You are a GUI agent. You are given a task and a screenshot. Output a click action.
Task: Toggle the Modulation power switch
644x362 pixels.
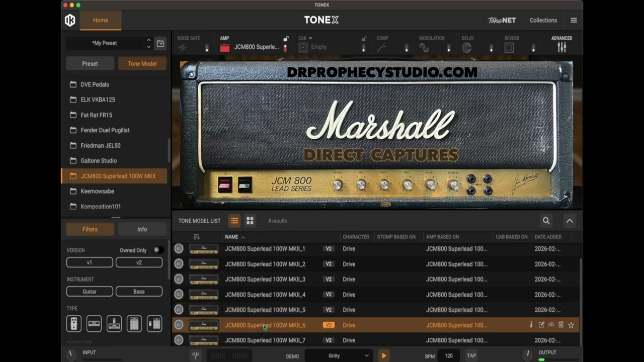pos(448,48)
